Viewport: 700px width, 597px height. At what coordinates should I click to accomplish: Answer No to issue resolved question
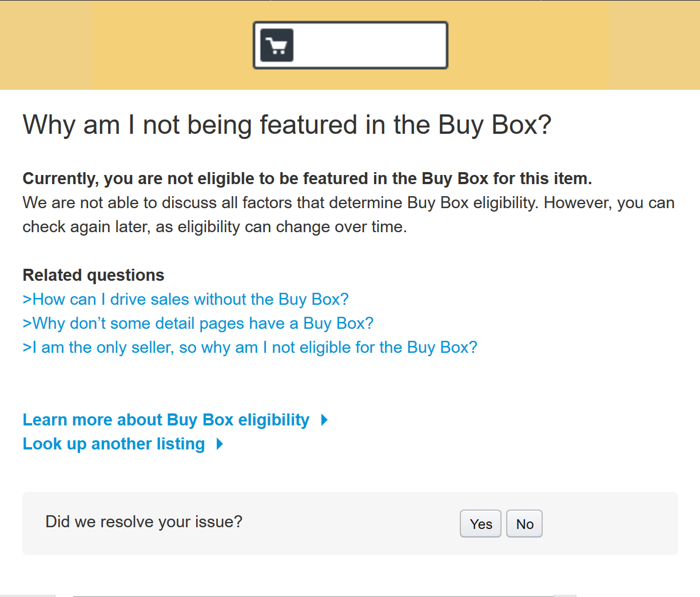click(524, 524)
